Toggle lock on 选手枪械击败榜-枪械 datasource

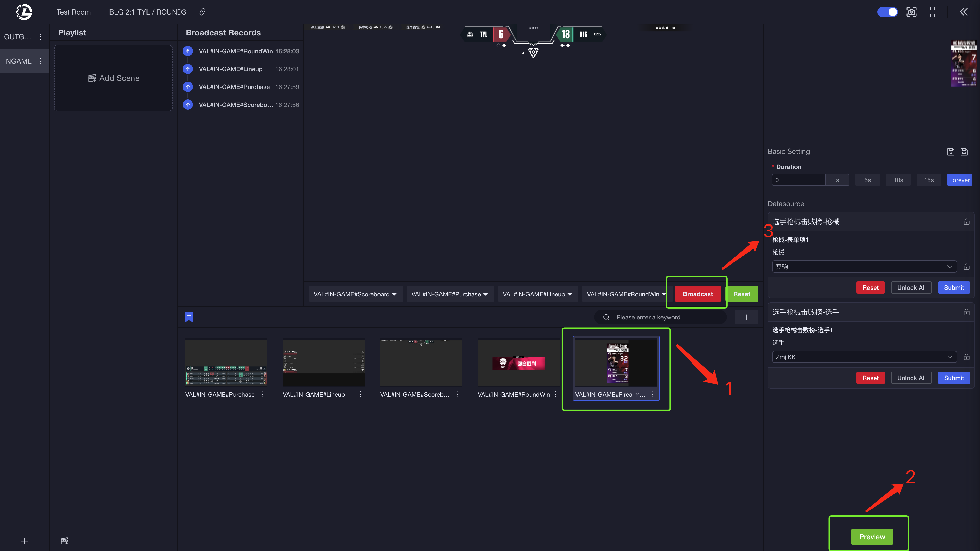966,222
